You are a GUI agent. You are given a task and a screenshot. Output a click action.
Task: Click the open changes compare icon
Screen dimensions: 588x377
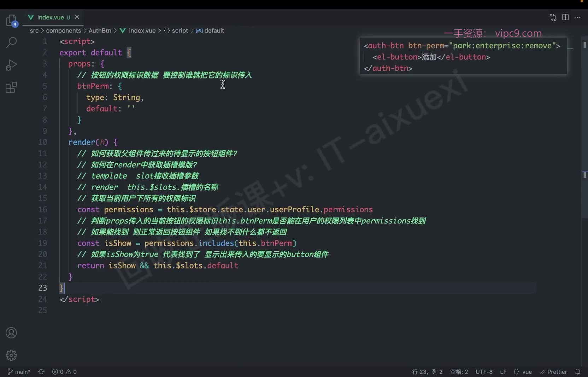coord(553,17)
